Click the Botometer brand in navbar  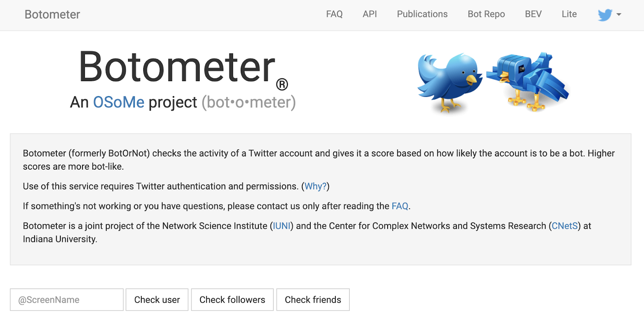(x=52, y=14)
